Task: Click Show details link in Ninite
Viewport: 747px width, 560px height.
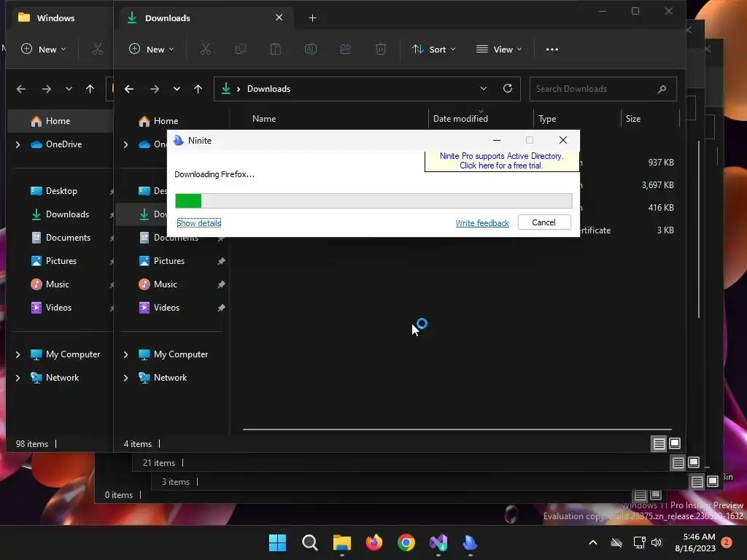Action: coord(198,223)
